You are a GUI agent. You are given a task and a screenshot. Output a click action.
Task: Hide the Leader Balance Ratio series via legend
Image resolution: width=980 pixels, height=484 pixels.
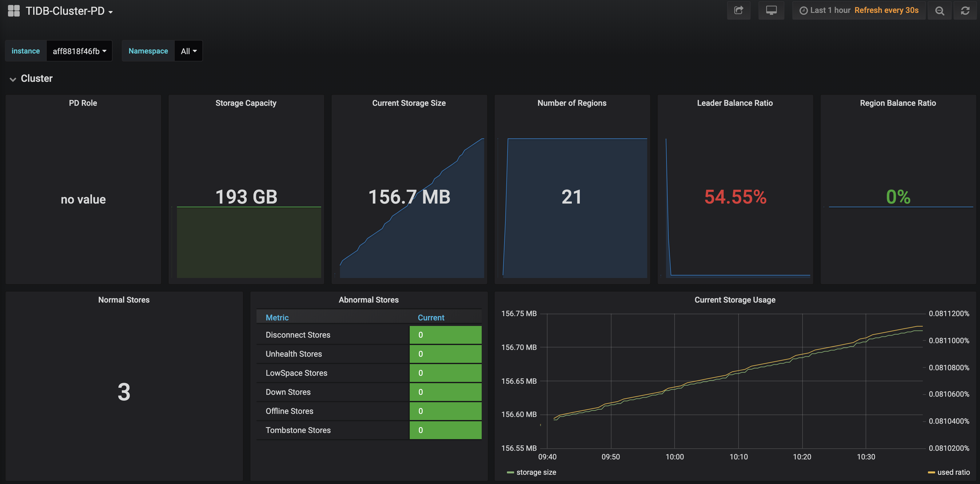pos(735,103)
